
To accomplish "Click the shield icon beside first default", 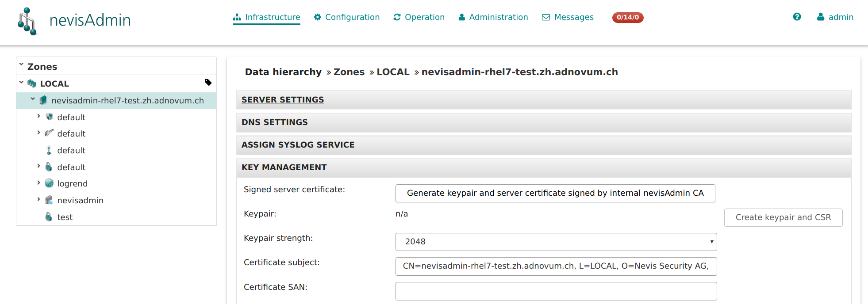I will pos(49,117).
